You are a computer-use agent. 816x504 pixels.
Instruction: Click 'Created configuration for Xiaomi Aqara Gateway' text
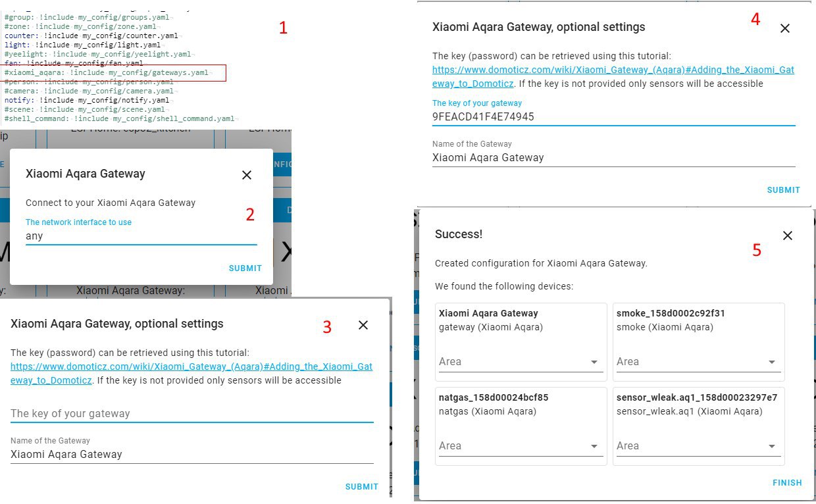pos(541,263)
